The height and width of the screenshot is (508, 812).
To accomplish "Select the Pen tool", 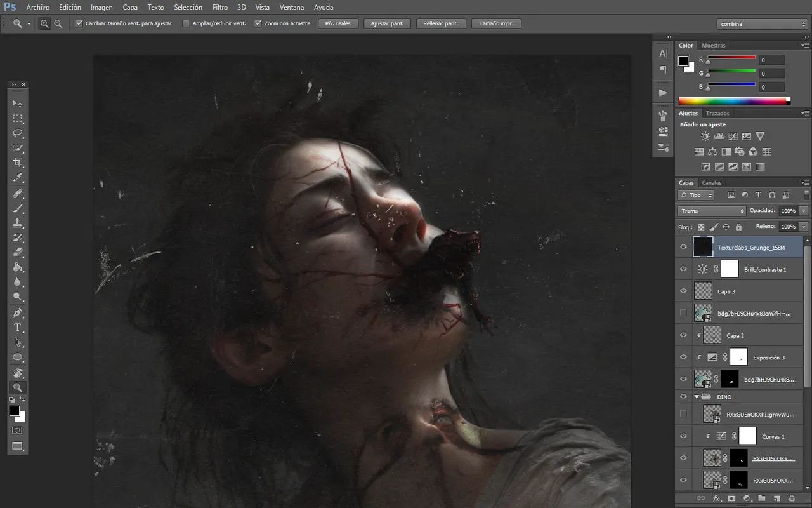I will [x=18, y=313].
